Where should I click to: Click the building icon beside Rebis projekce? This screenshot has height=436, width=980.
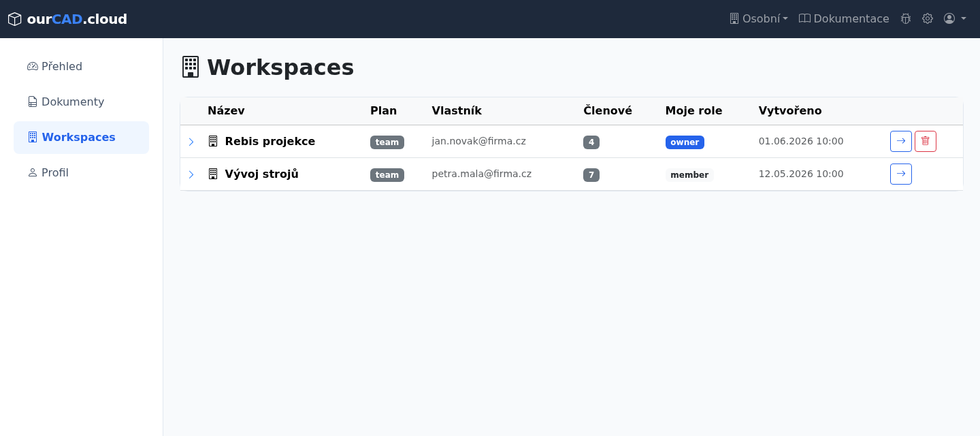click(x=213, y=141)
